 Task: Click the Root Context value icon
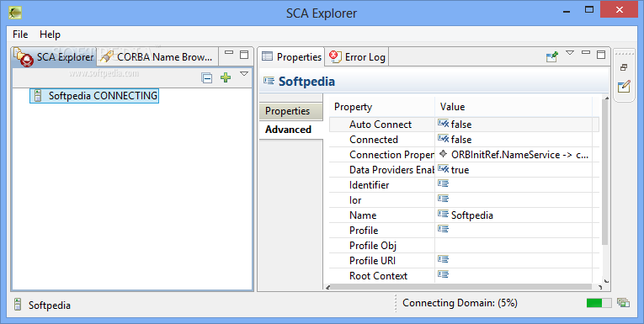[443, 274]
